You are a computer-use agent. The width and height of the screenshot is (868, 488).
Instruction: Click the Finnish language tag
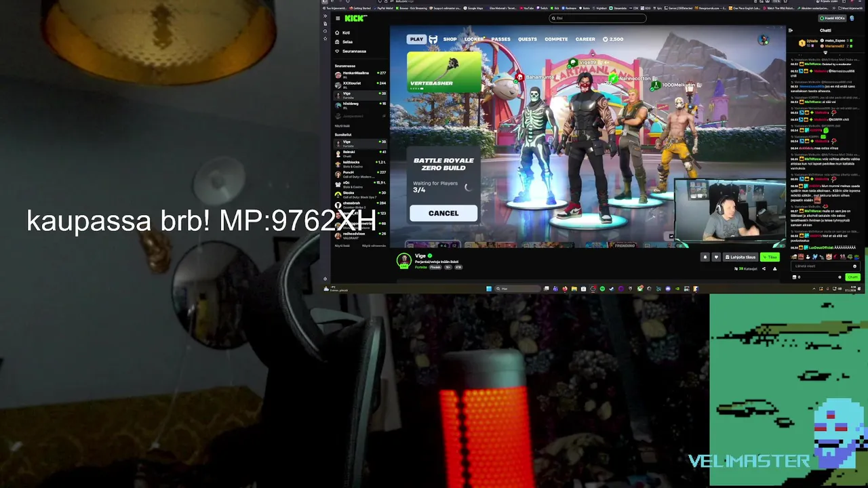pos(435,267)
